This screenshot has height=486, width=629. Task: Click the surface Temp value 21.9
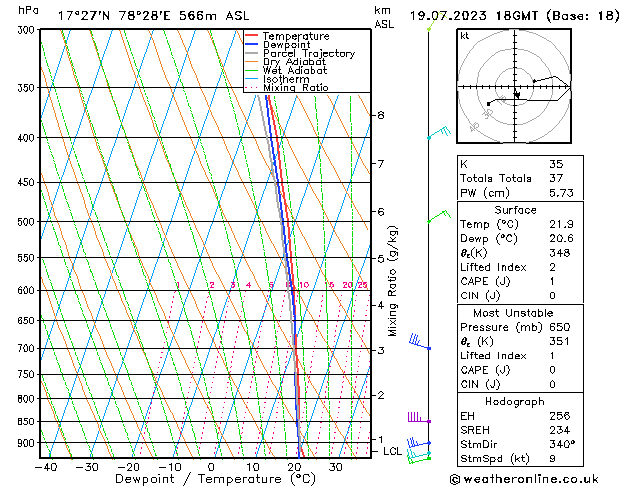pyautogui.click(x=562, y=224)
